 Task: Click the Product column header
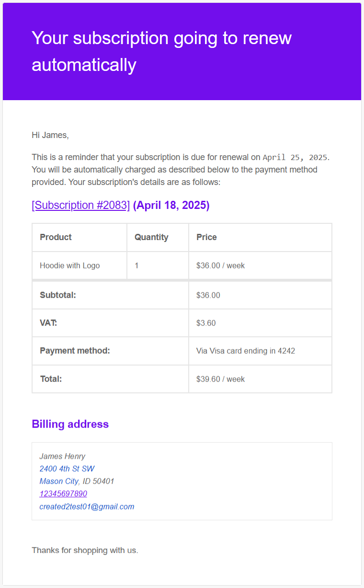click(56, 237)
